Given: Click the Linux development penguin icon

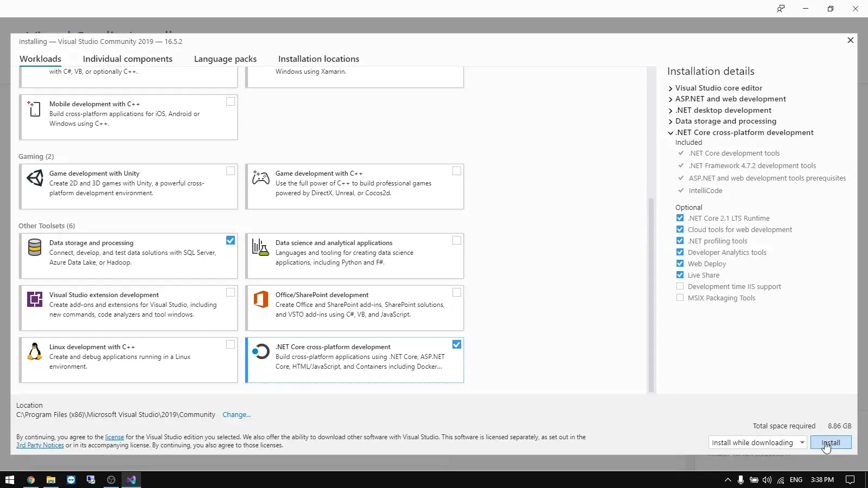Looking at the screenshot, I should [x=34, y=352].
